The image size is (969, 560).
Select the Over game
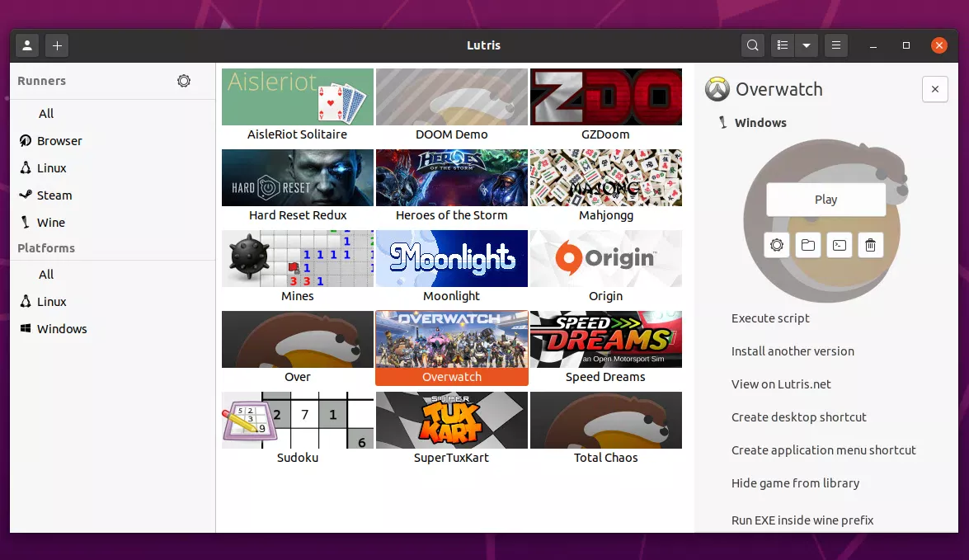tap(297, 349)
